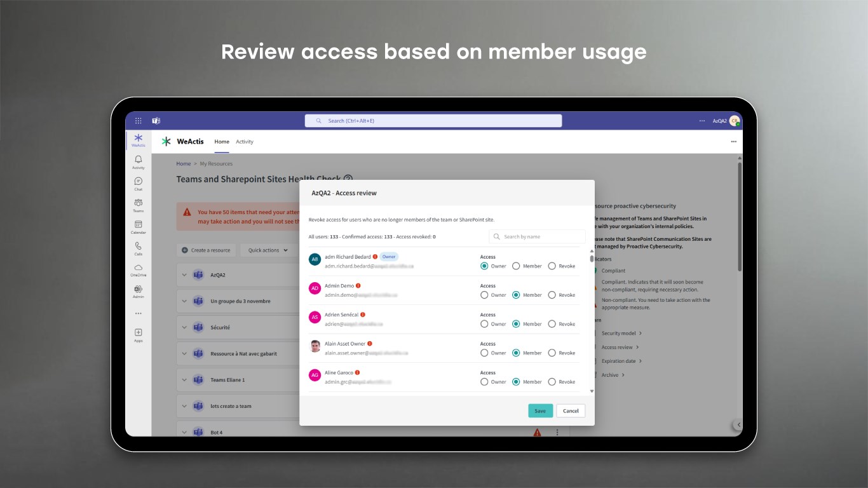This screenshot has height=488, width=868.
Task: Select Revoke for Admin Demo
Action: point(552,295)
